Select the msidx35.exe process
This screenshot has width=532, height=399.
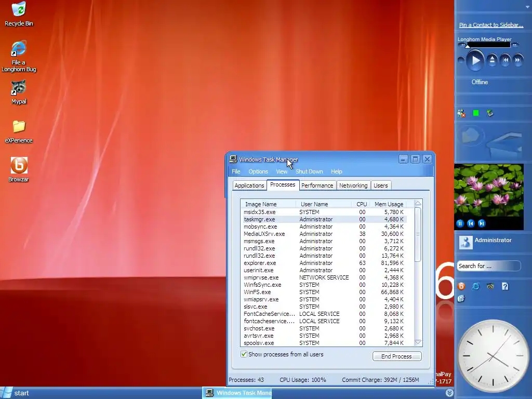324,212
